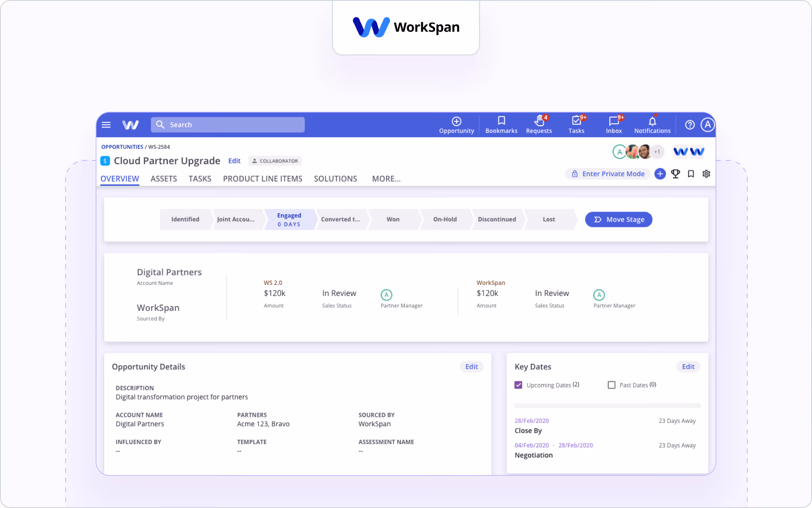Viewport: 812px width, 508px height.
Task: Focus the Search field
Action: tap(228, 125)
